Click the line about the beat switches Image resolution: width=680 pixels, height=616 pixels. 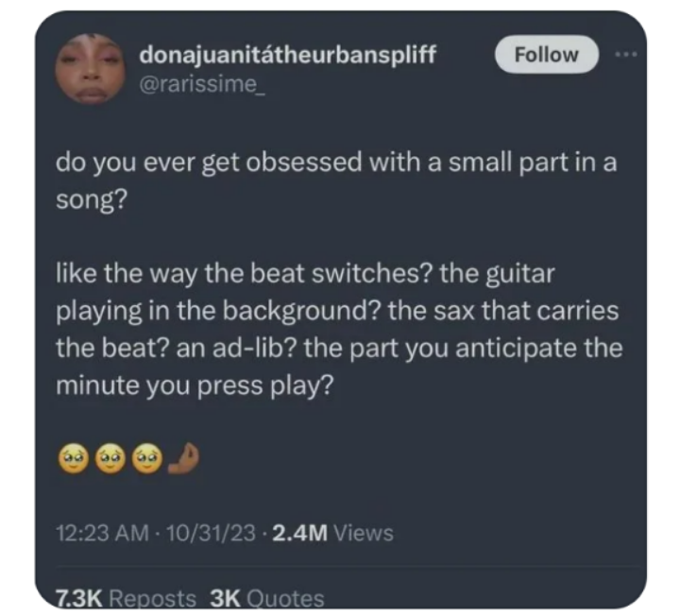point(305,274)
